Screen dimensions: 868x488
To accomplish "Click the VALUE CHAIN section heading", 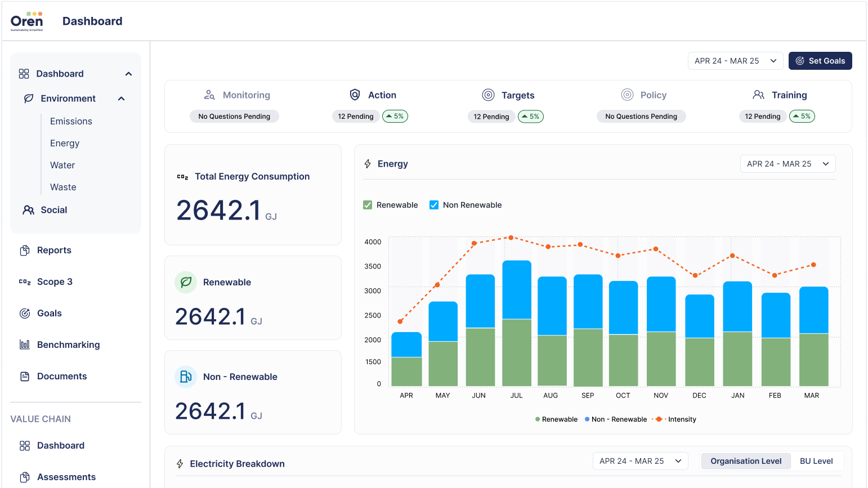I will [x=41, y=419].
